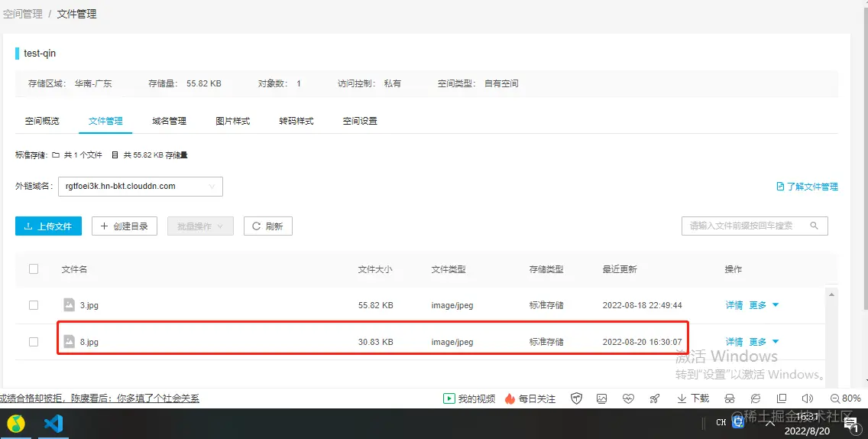The image size is (868, 439).
Task: Click the heartbeat health icon
Action: pyautogui.click(x=628, y=398)
